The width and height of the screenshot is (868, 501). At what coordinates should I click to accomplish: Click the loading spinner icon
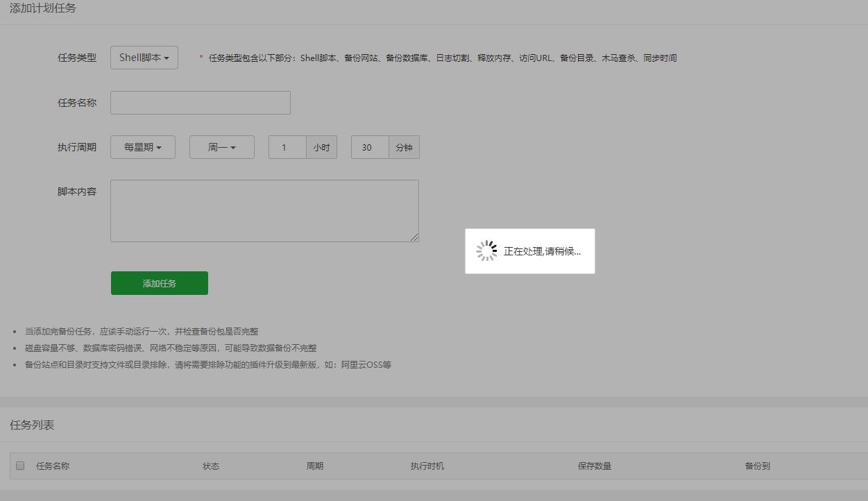coord(487,250)
